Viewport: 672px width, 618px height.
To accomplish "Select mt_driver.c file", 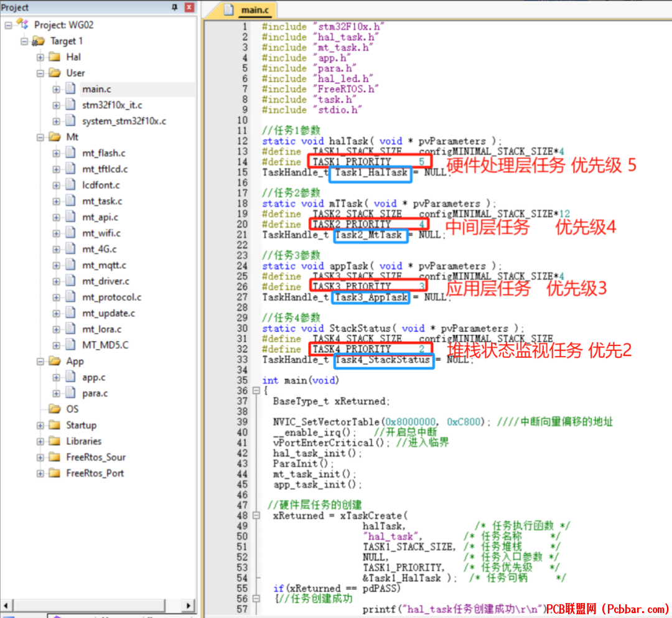I will pos(105,281).
